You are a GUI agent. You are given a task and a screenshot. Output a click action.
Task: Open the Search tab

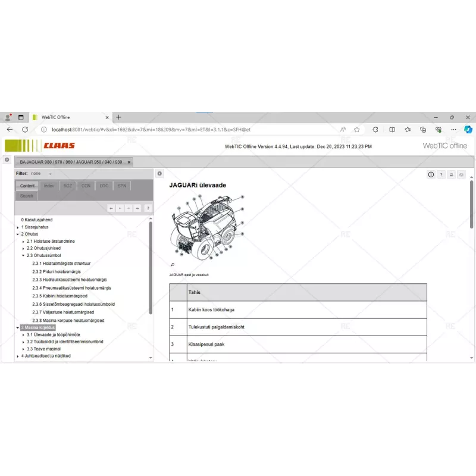pyautogui.click(x=26, y=195)
